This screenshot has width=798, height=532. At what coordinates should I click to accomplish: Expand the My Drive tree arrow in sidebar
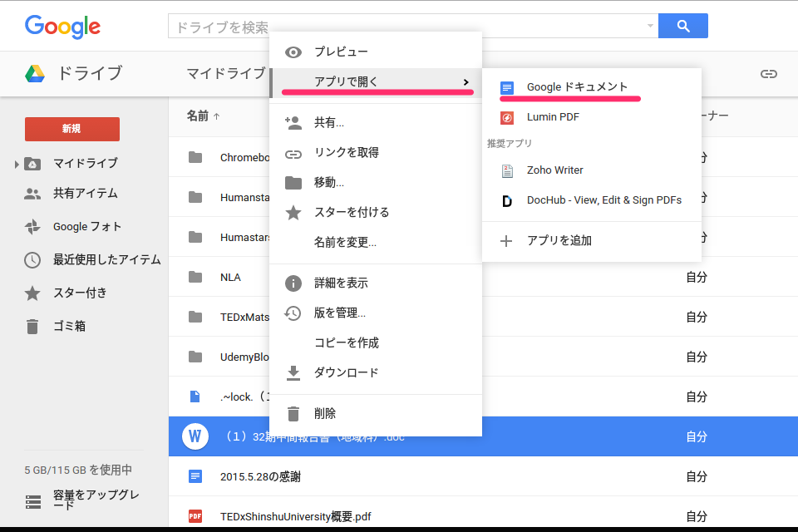pyautogui.click(x=17, y=164)
